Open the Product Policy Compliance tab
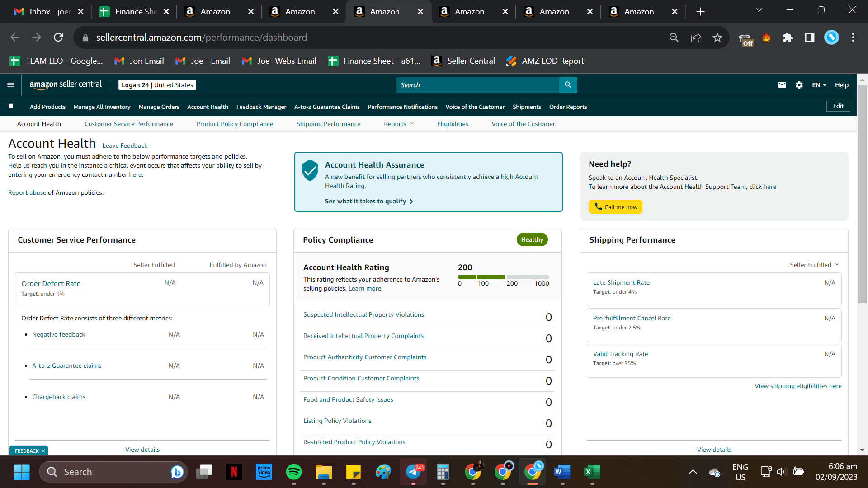868x488 pixels. click(235, 124)
